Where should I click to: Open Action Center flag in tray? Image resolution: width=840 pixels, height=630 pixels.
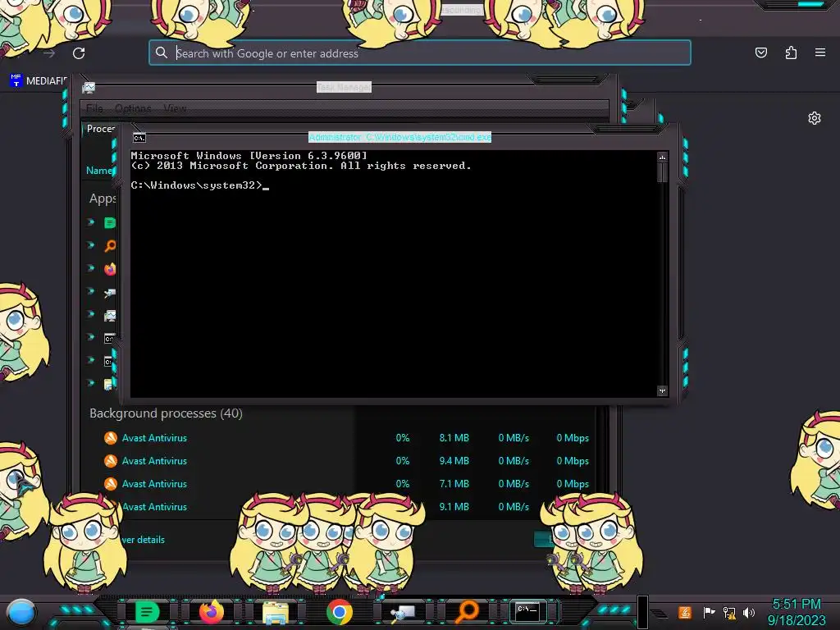tap(709, 612)
